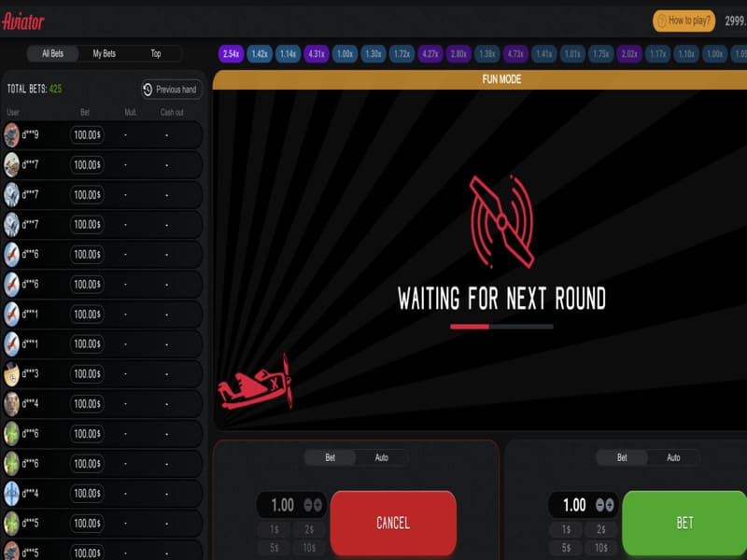The height and width of the screenshot is (560, 747).
Task: Select Bet mode in the green Bet panel
Action: click(x=622, y=457)
